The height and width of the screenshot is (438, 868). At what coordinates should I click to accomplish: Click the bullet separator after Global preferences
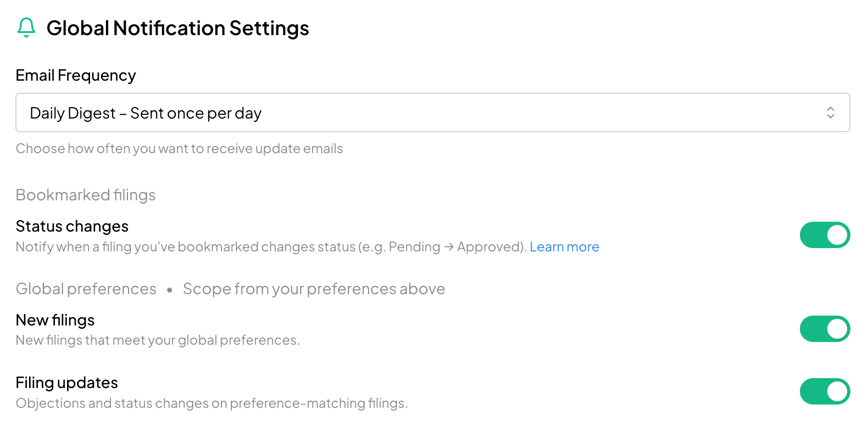coord(170,290)
